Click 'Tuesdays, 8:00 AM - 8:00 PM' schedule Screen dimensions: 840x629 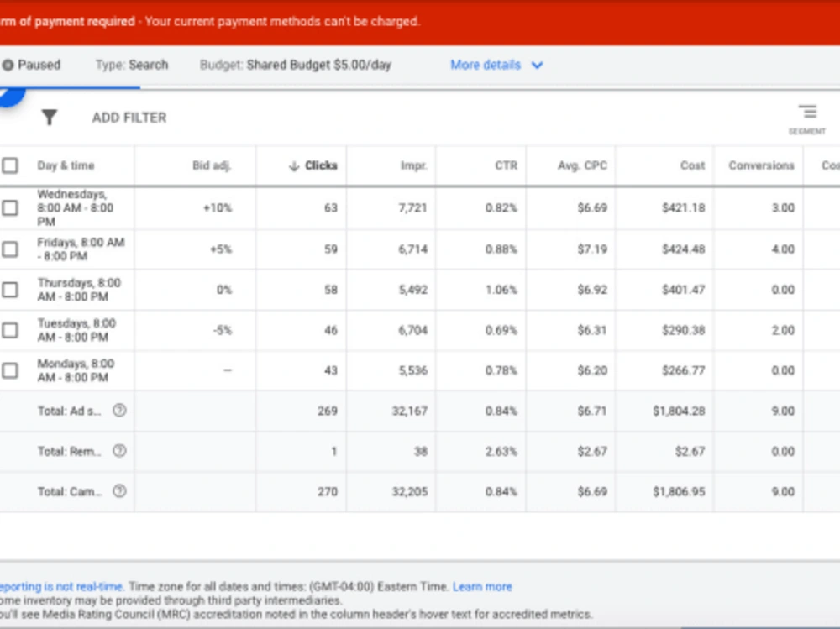click(76, 330)
